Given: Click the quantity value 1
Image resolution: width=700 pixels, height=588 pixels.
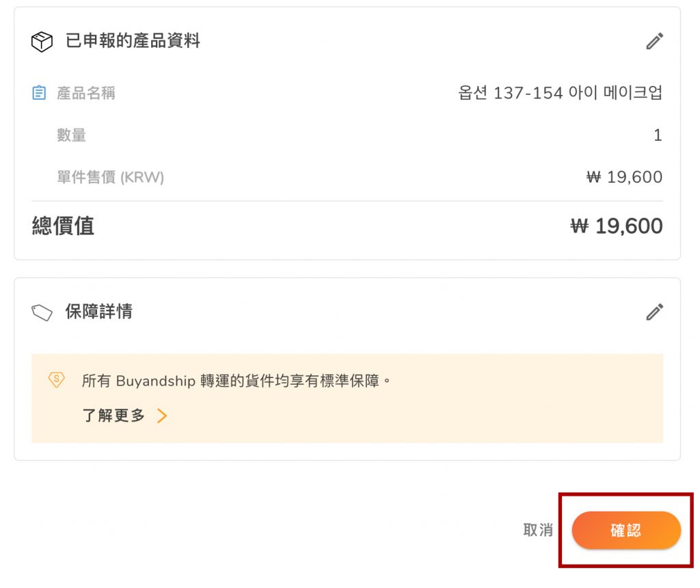Looking at the screenshot, I should tap(658, 135).
